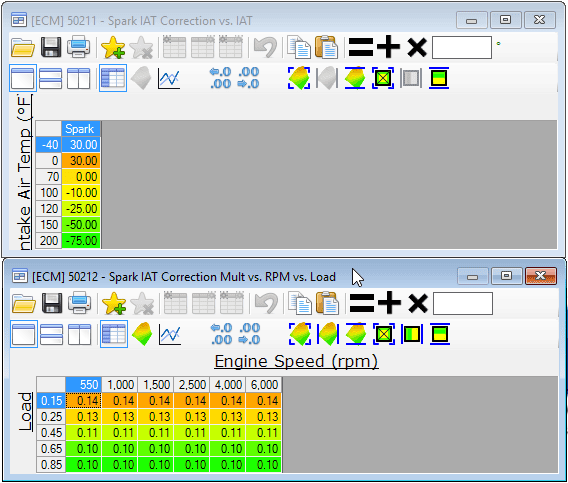
Task: Decrease decimals icon in 50211 window
Action: point(220,78)
